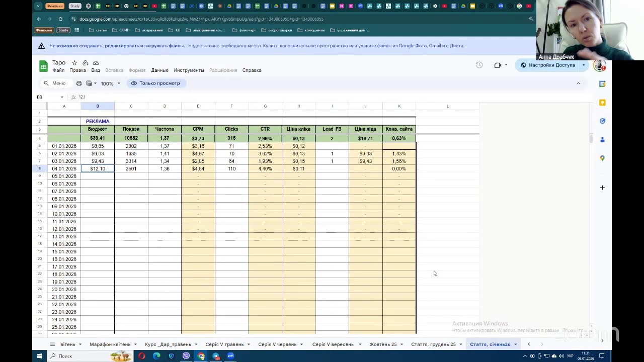Open Opera from the taskbar

141,356
